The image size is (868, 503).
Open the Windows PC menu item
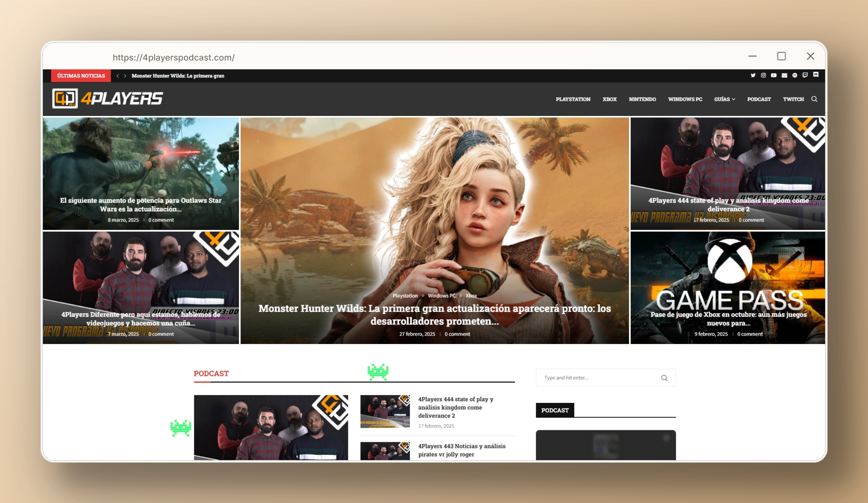[x=685, y=99]
